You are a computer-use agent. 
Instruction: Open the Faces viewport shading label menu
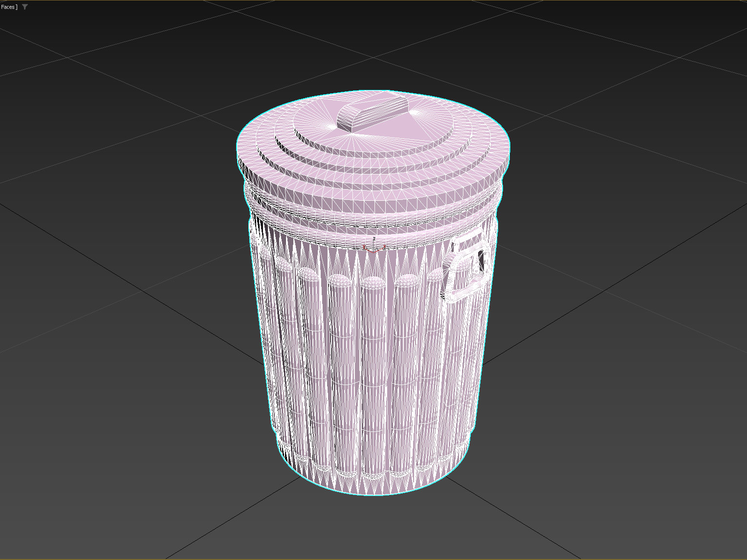tap(7, 7)
